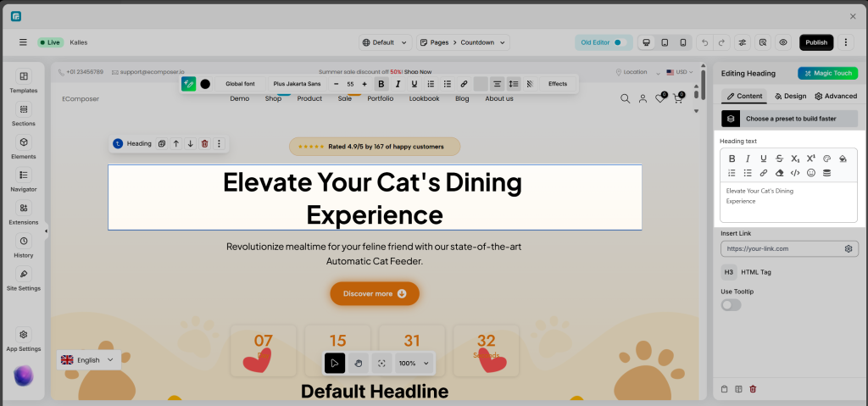The width and height of the screenshot is (868, 406).
Task: Apply strikethrough in the Heading text editor
Action: [x=779, y=159]
